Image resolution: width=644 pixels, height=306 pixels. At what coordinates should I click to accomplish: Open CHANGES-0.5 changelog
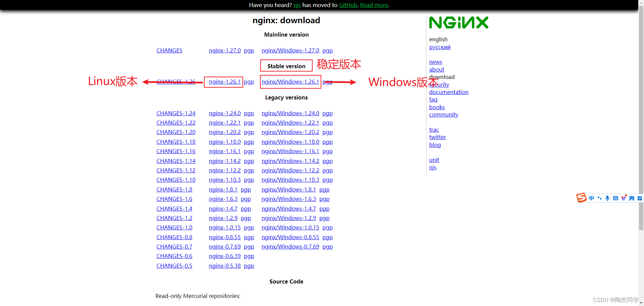[174, 266]
